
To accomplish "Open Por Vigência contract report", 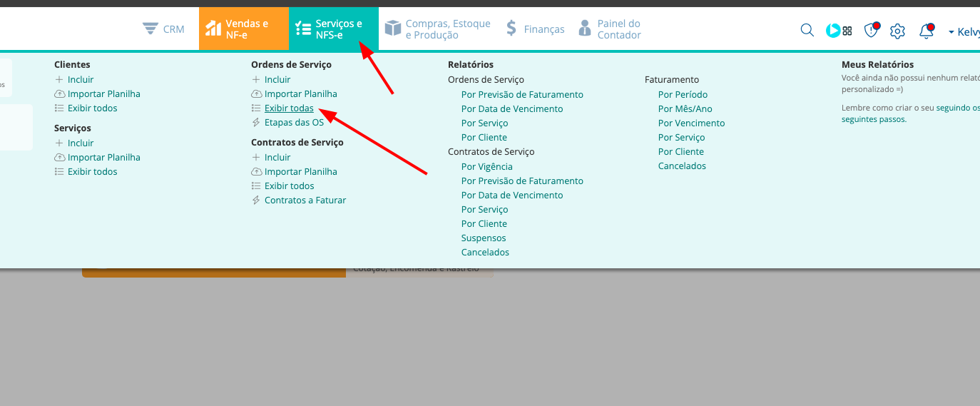I will (x=486, y=166).
